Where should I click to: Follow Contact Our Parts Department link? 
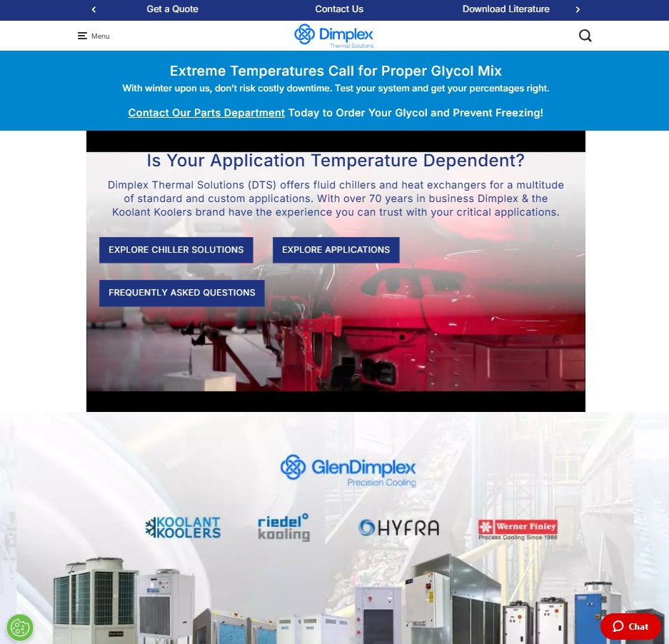pos(206,113)
